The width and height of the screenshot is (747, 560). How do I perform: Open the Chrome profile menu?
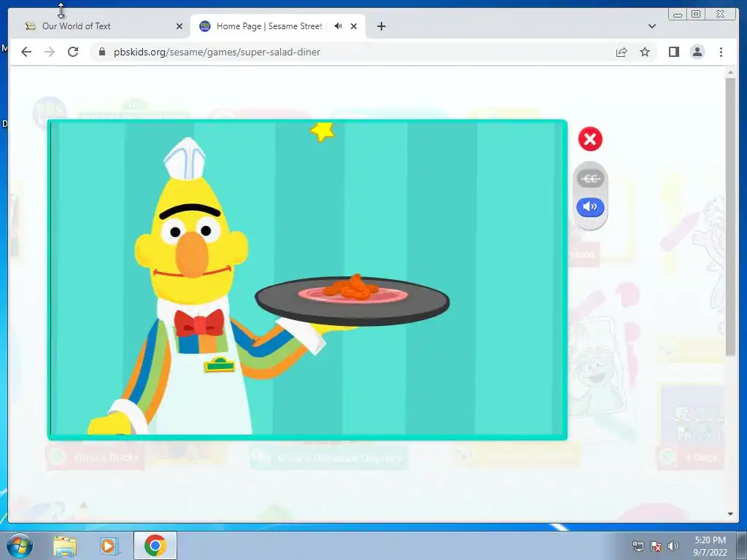tap(697, 52)
